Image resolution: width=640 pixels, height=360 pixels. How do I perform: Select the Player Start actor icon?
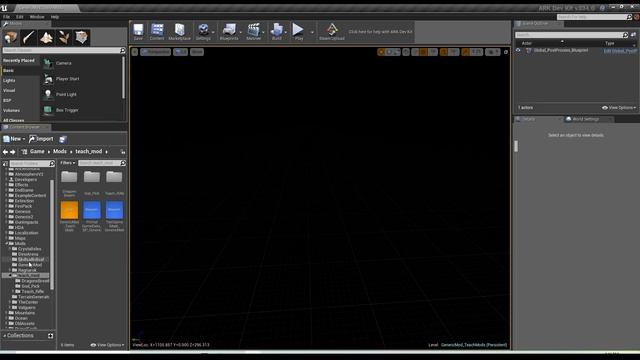pos(48,79)
